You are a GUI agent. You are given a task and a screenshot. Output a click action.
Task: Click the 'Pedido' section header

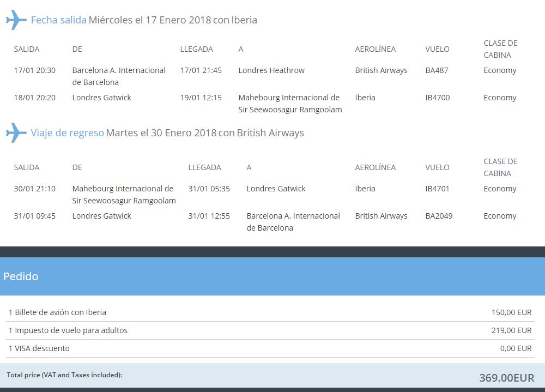272,276
